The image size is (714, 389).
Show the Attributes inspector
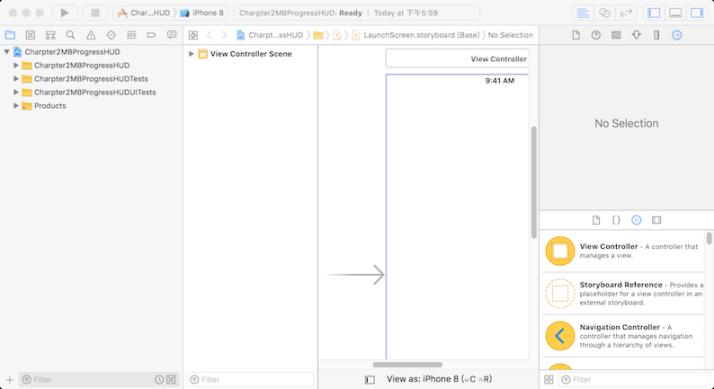pos(636,35)
